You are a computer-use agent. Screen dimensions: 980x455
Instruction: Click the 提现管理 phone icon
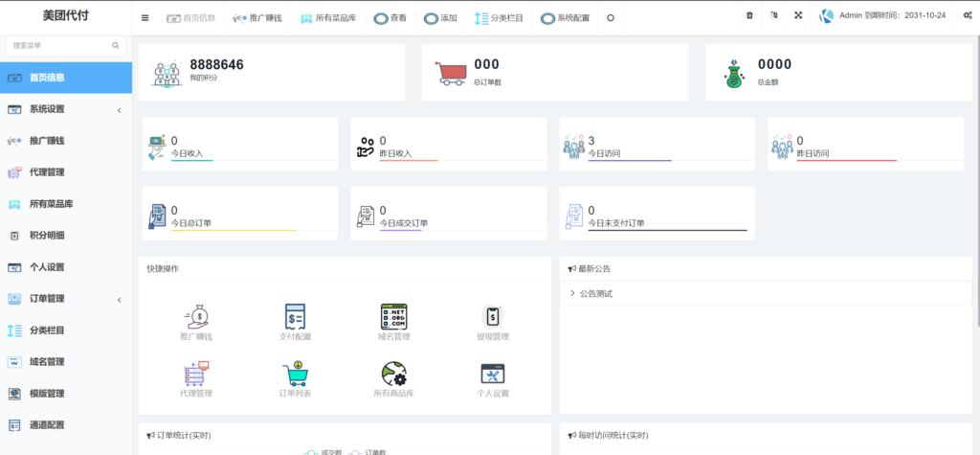pyautogui.click(x=493, y=317)
